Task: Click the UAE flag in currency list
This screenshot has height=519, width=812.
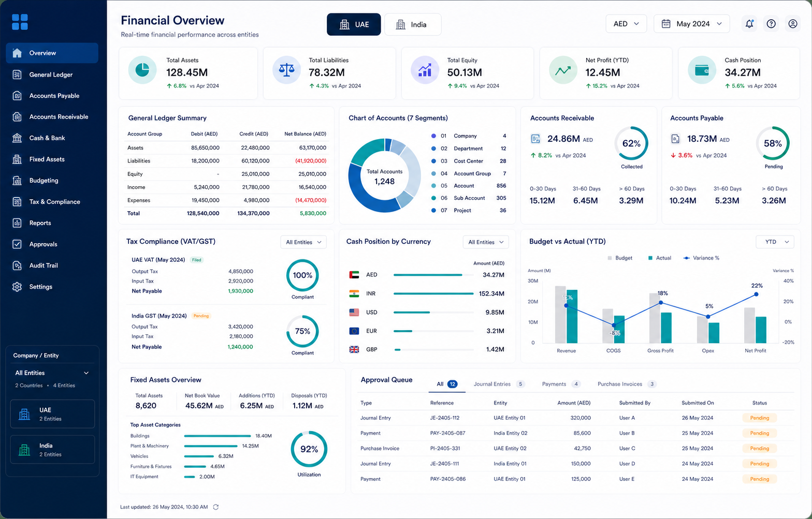Action: click(x=354, y=275)
